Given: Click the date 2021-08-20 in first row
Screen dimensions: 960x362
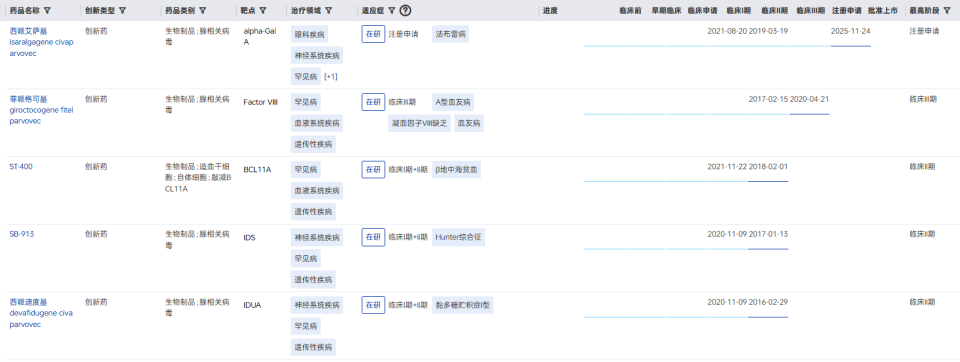Looking at the screenshot, I should point(727,31).
